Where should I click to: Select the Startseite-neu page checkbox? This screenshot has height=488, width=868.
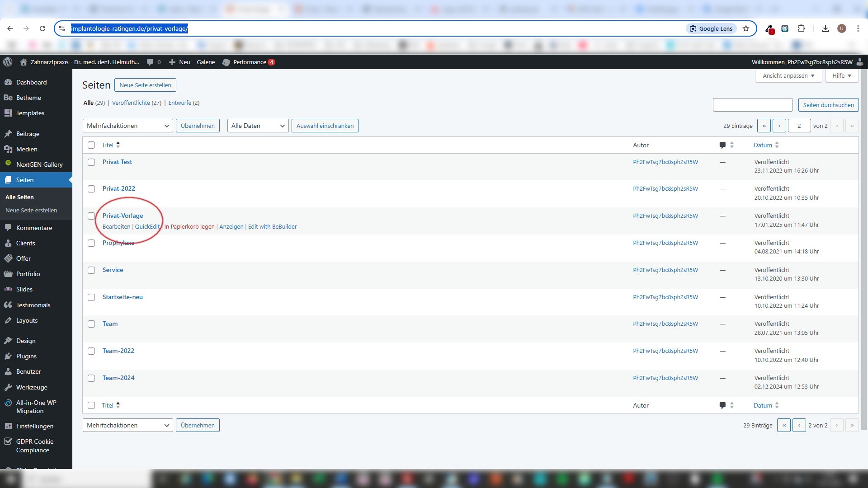[91, 297]
